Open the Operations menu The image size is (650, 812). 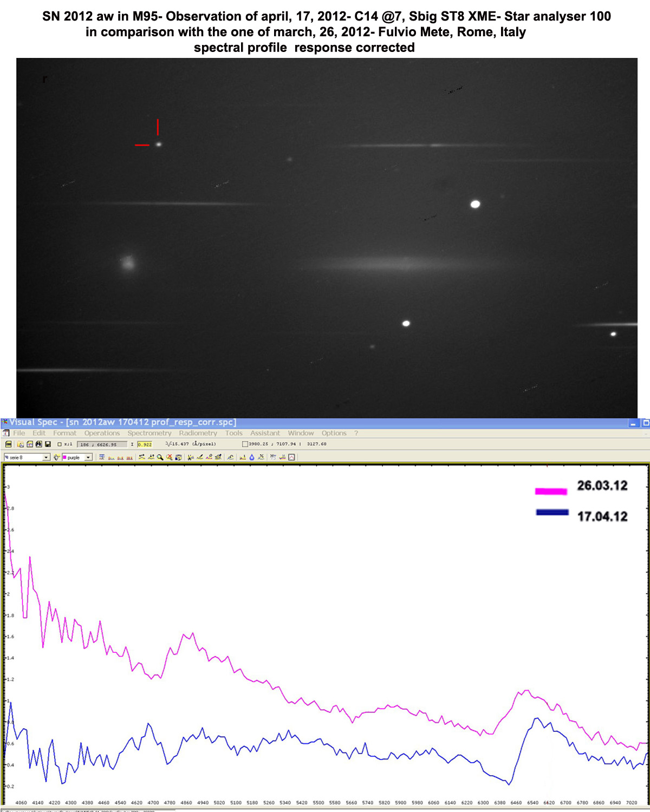point(102,433)
